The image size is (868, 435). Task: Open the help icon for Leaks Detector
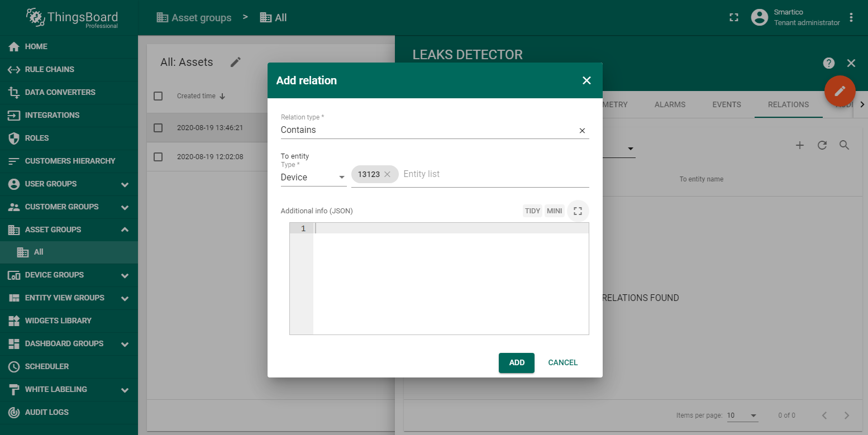pyautogui.click(x=829, y=63)
